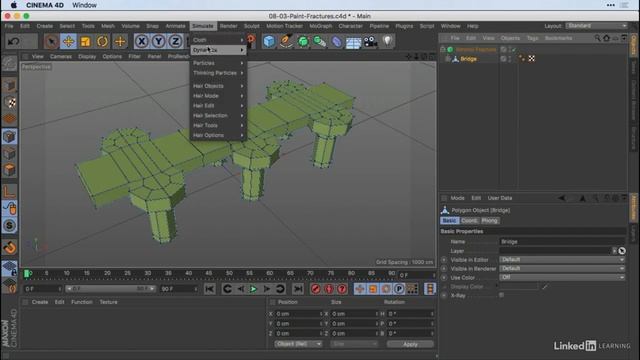This screenshot has width=640, height=360.
Task: Select the Live Selection arrow tool
Action: (51, 41)
